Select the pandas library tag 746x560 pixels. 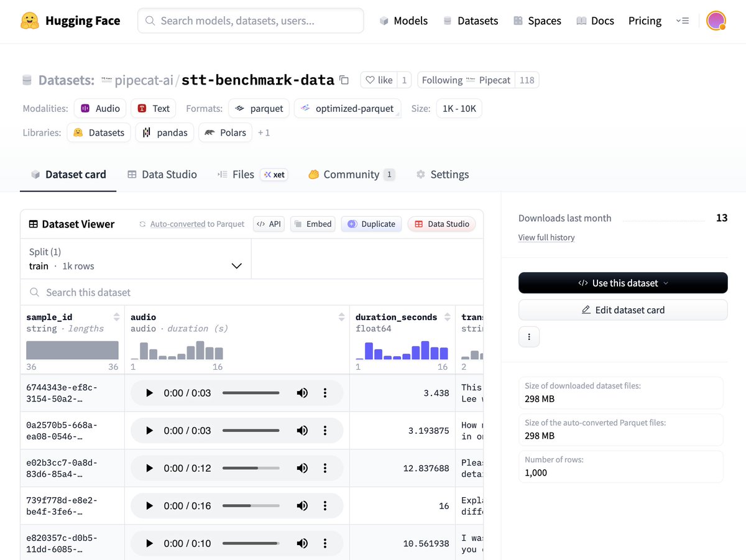coord(165,132)
